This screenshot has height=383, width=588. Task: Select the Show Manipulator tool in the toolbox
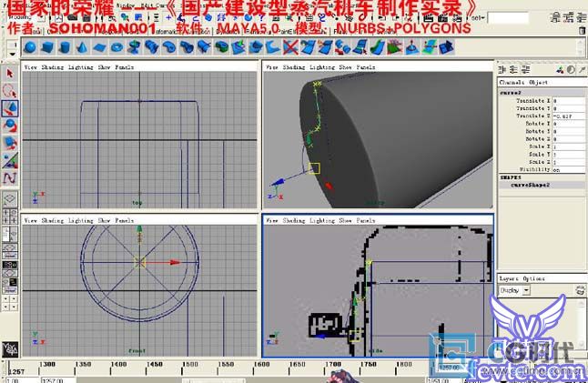click(x=10, y=161)
